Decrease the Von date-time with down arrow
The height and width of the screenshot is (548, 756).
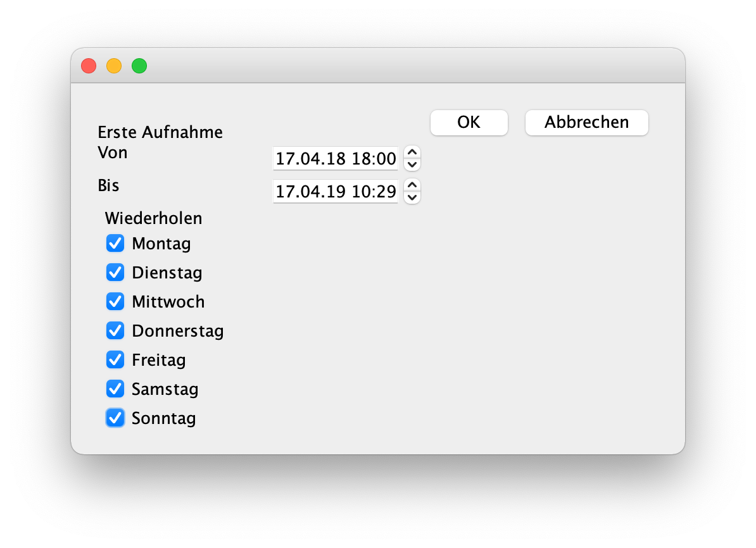pyautogui.click(x=412, y=165)
